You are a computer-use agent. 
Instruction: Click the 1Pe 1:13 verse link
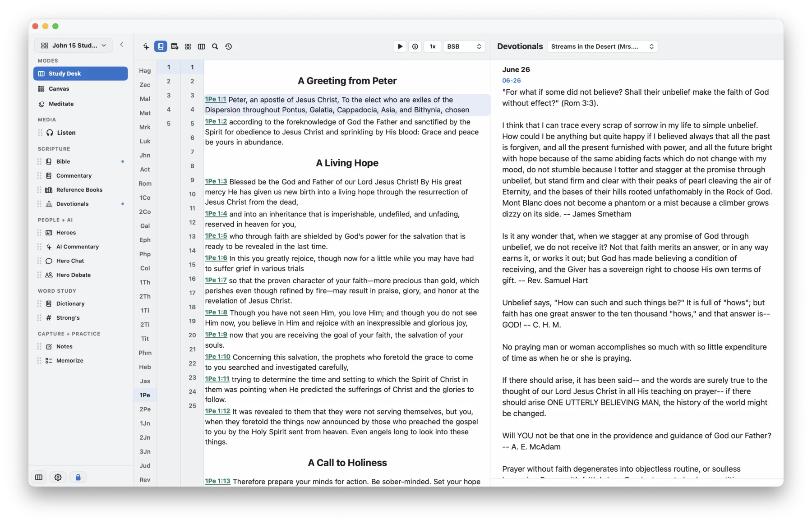click(218, 481)
